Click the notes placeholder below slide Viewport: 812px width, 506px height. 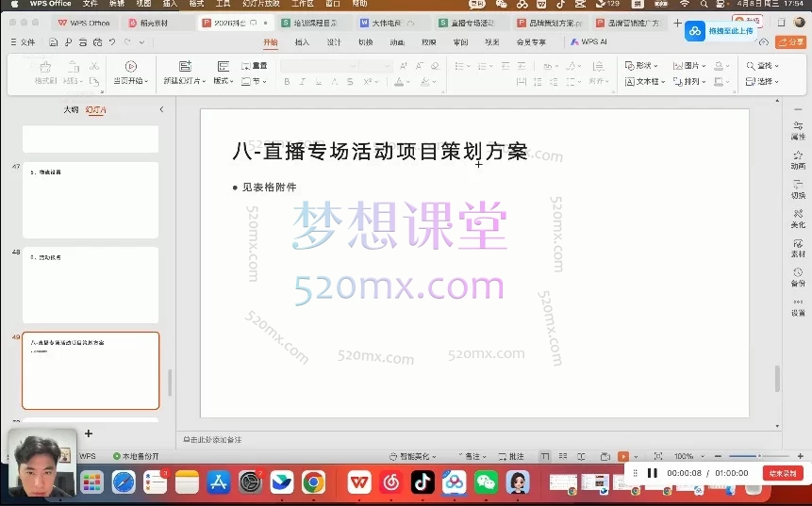point(212,440)
